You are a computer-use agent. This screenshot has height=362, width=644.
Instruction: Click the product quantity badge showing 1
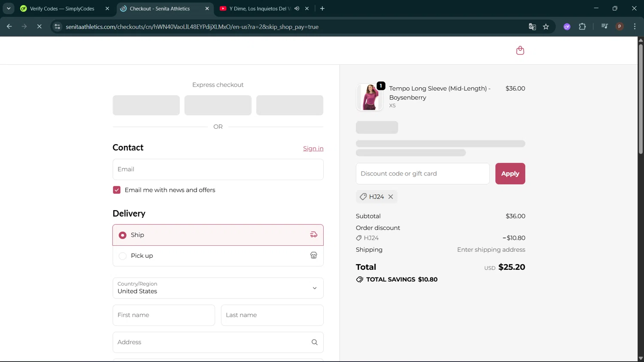(381, 86)
